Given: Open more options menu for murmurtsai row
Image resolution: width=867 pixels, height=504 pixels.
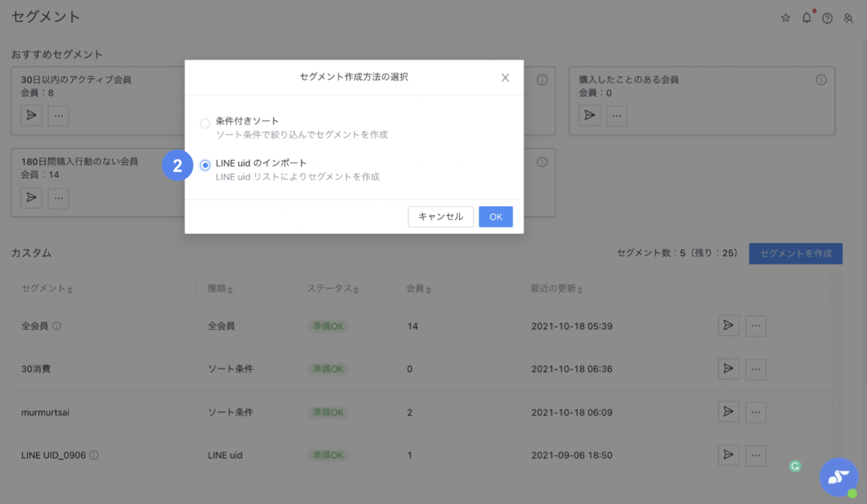Looking at the screenshot, I should tap(756, 412).
